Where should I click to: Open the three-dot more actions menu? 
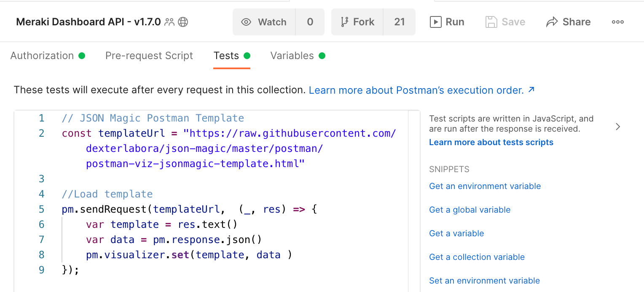tap(618, 22)
